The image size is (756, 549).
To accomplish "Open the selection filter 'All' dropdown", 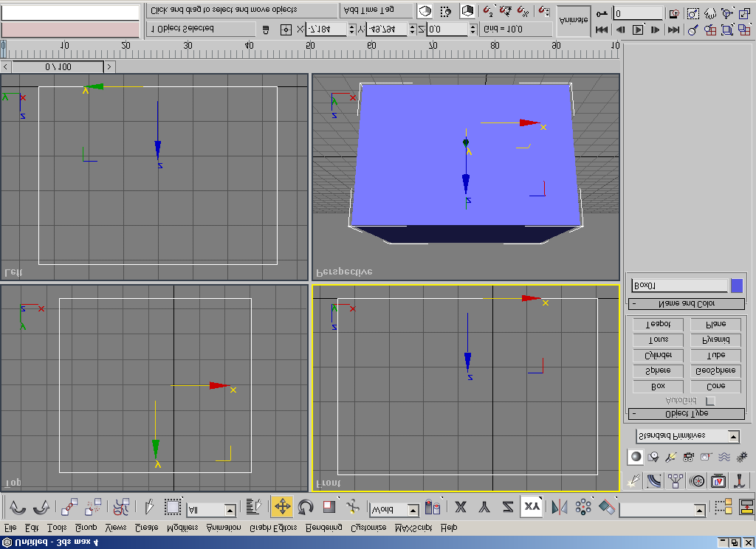I will (x=211, y=510).
